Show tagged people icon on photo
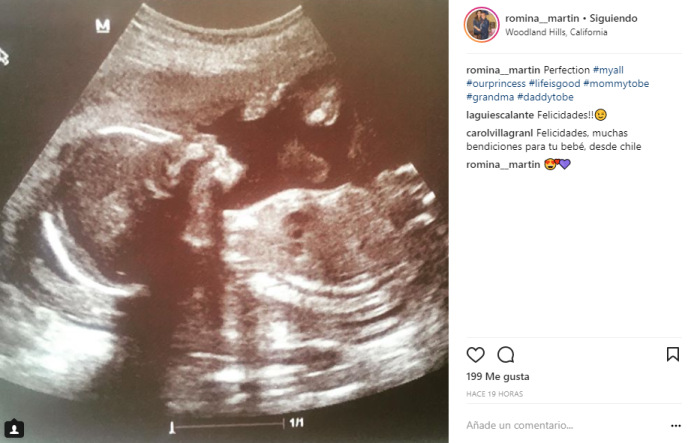700x443 pixels. (14, 429)
